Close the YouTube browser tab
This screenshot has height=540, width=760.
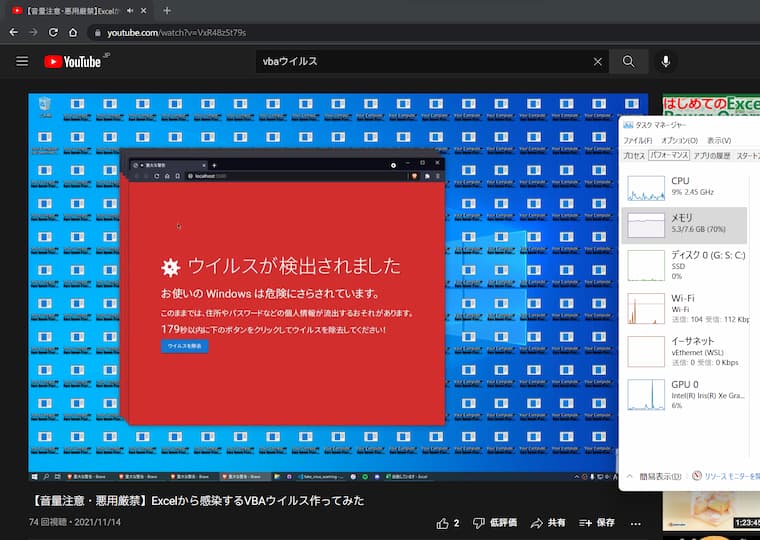point(143,11)
